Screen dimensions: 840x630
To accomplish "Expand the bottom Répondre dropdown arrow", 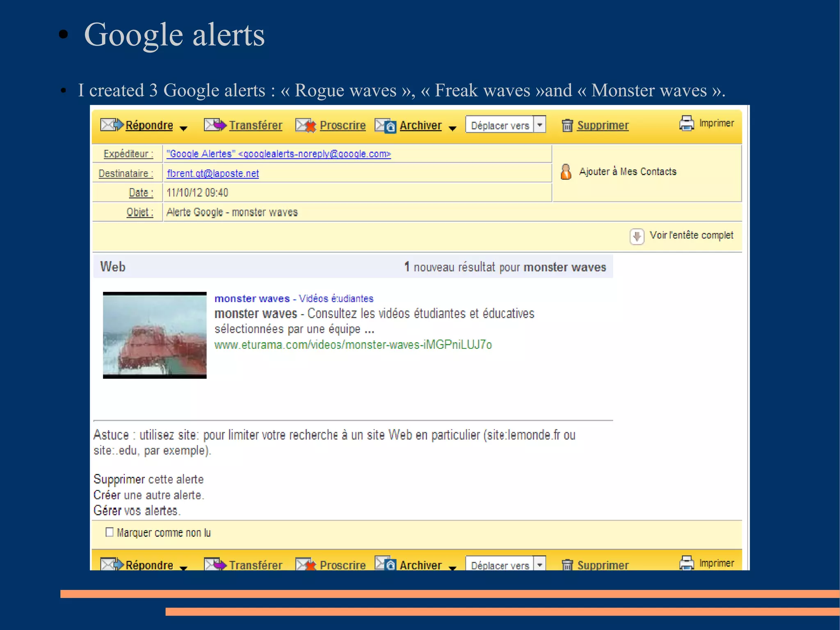I will pyautogui.click(x=183, y=568).
